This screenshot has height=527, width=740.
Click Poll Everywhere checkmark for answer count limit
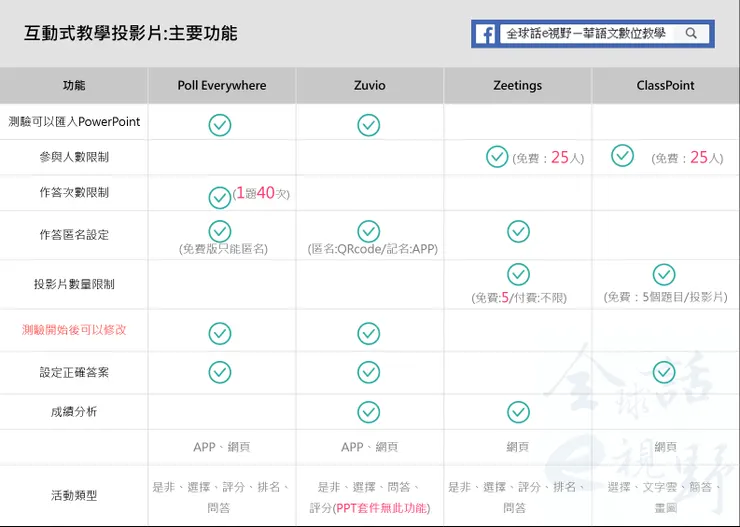[x=220, y=198]
